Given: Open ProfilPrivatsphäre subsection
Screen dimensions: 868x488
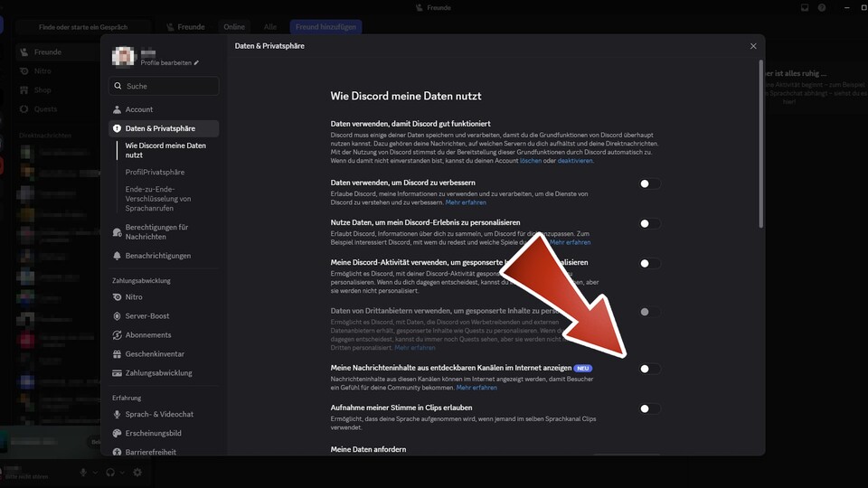Looking at the screenshot, I should (x=155, y=172).
